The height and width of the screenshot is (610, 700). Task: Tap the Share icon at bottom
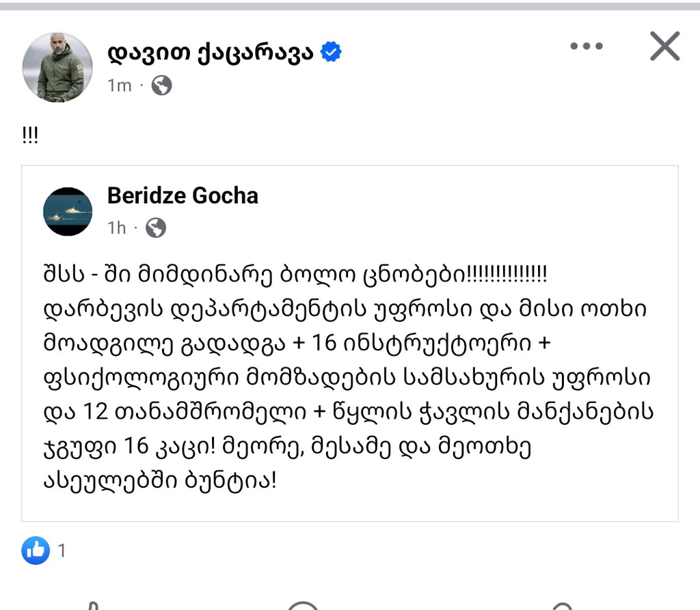coord(561,605)
